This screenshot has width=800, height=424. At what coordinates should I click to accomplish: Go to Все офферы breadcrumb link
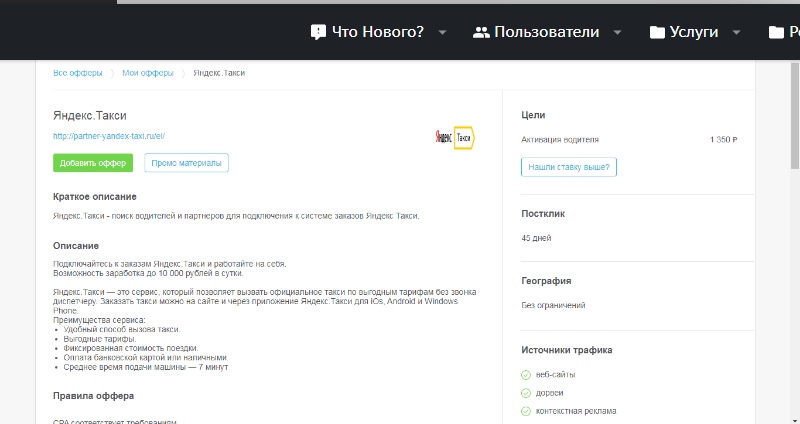[x=76, y=73]
